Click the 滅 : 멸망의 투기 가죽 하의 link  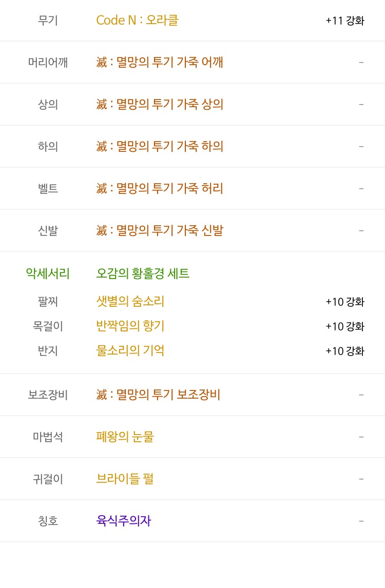159,147
